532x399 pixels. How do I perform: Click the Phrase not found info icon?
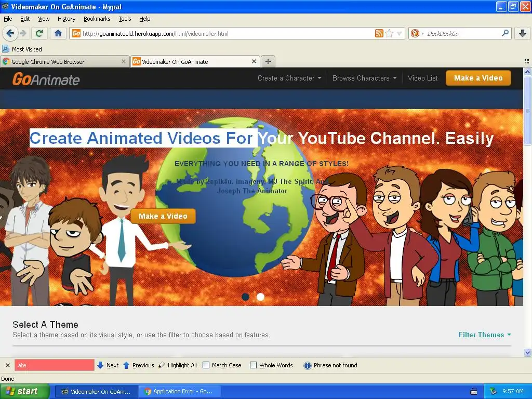point(308,365)
